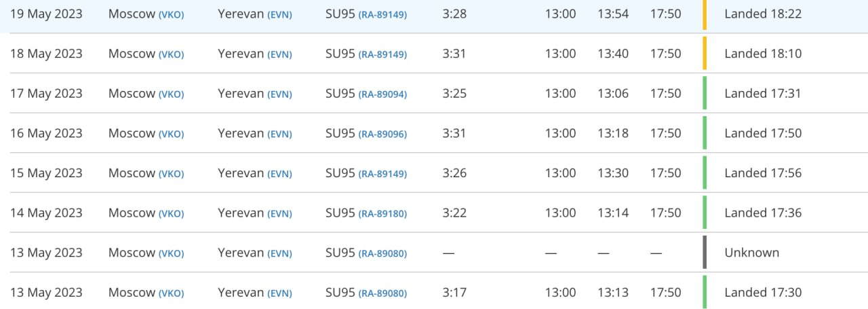
Task: Click yellow status bar beside Landed 18:22
Action: pyautogui.click(x=705, y=14)
